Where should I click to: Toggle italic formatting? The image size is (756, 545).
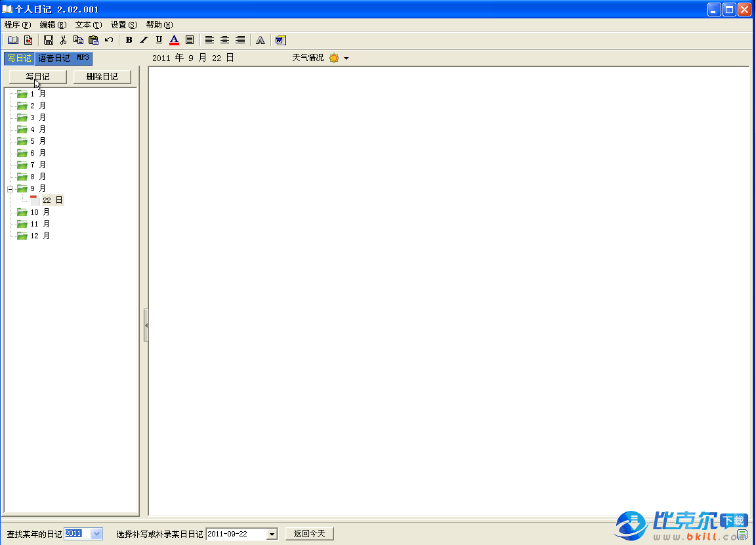click(x=144, y=40)
